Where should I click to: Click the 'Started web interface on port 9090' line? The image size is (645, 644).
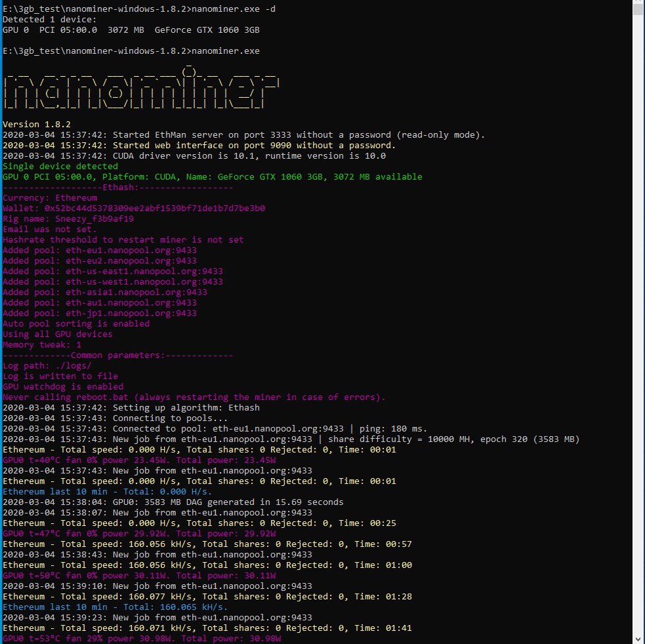tap(199, 145)
